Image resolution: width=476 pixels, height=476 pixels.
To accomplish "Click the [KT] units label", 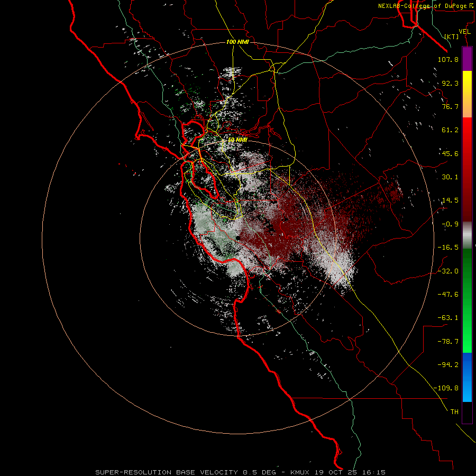I will click(452, 36).
